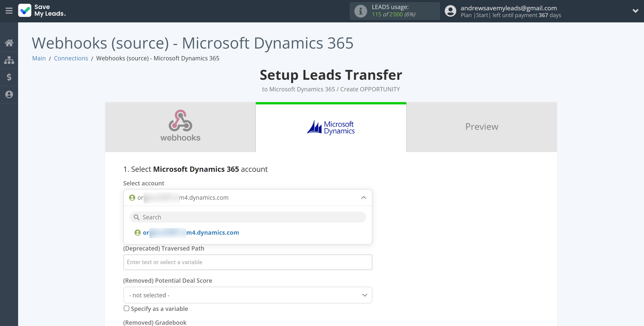The height and width of the screenshot is (326, 644).
Task: Open the Potential Deal Score dropdown
Action: click(248, 295)
